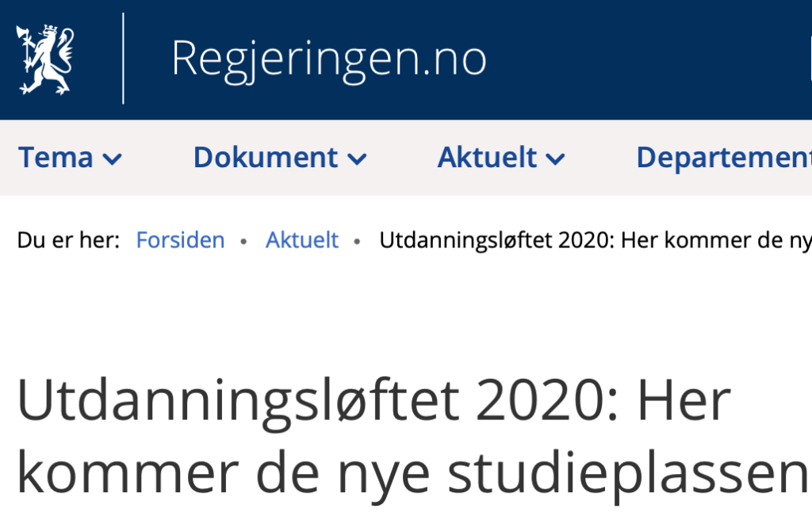Expand the chevron beside Aktuelt in navigation
The image size is (812, 516).
[x=555, y=159]
